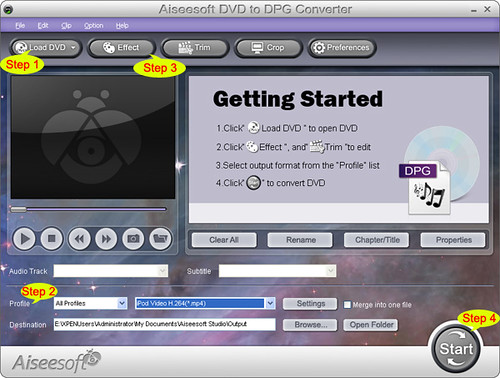Screen dimensions: 500x378
Task: Expand the Load DVD dropdown arrow
Action: 73,48
